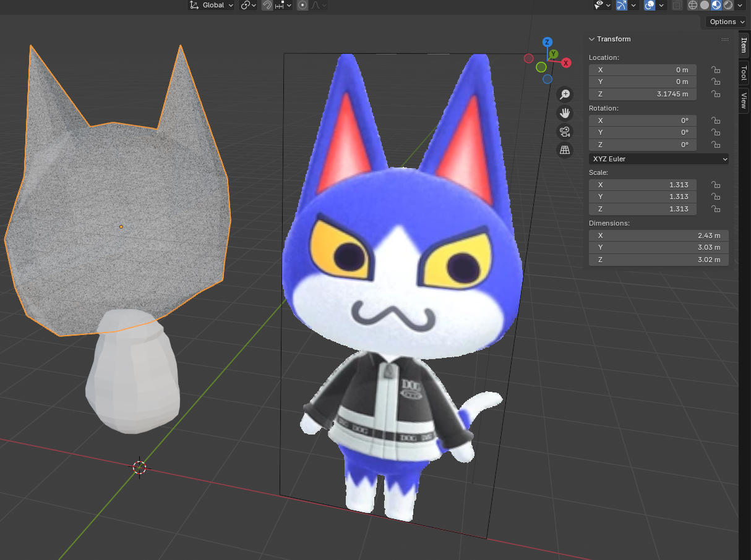
Task: Open the viewport shading options dropdown
Action: (x=740, y=5)
